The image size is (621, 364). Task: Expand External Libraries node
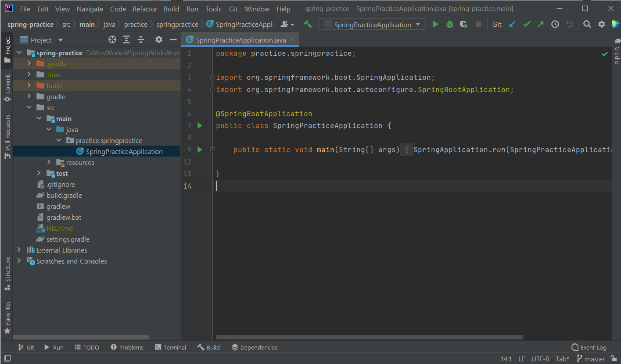[x=19, y=250]
